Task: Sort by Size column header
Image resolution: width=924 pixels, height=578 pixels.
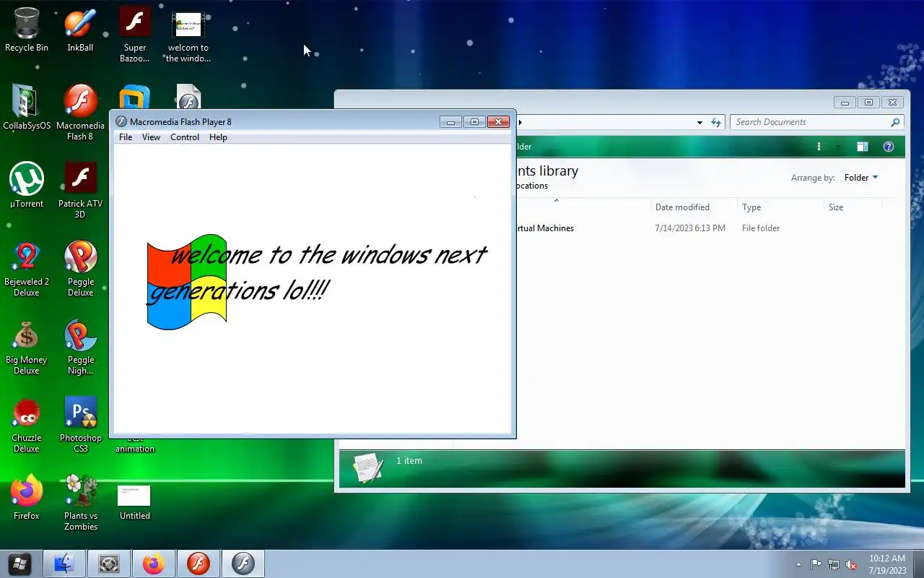Action: [853, 207]
